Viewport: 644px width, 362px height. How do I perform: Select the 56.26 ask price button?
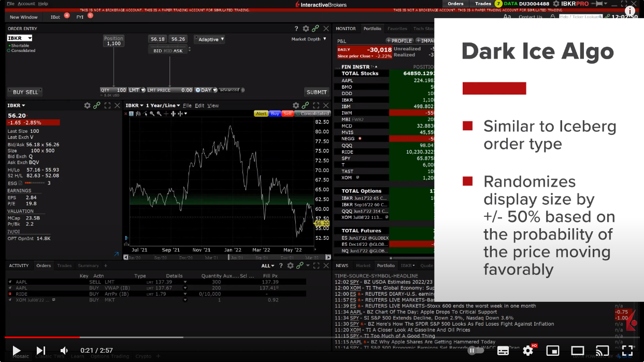point(178,39)
